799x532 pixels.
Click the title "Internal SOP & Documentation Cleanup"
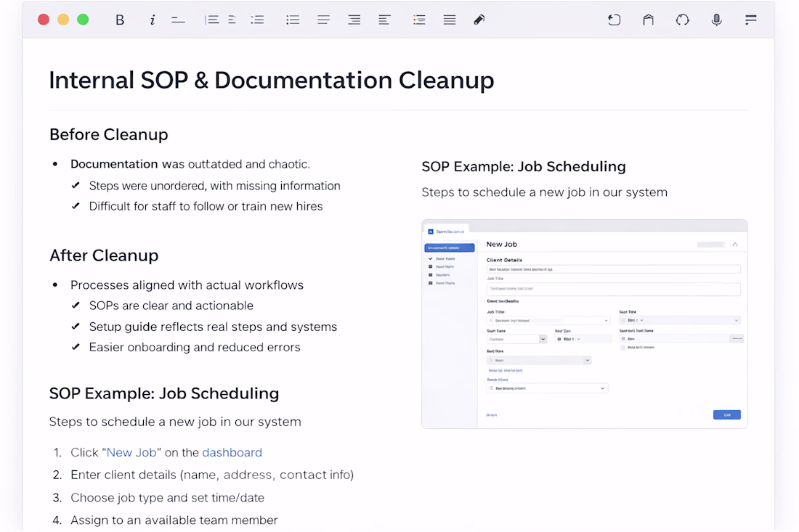click(x=272, y=81)
